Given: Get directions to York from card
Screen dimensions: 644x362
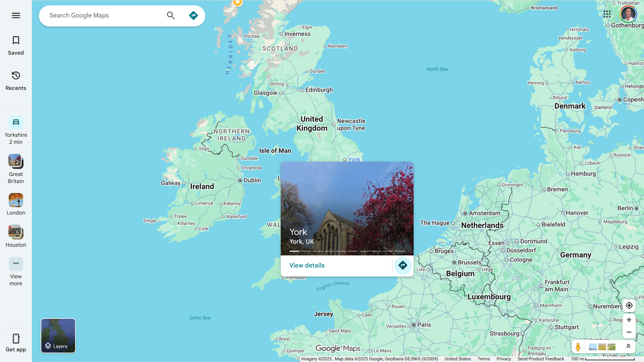Looking at the screenshot, I should pos(402,265).
